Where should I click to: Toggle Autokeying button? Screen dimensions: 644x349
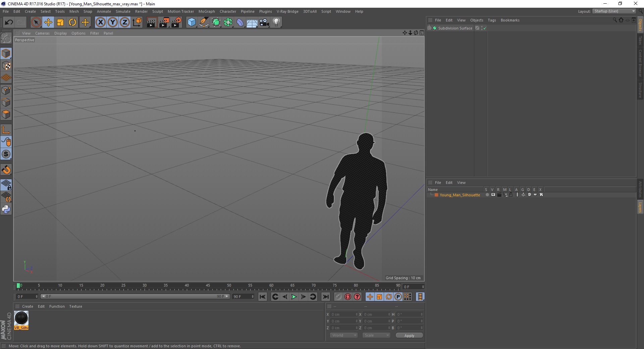point(348,297)
